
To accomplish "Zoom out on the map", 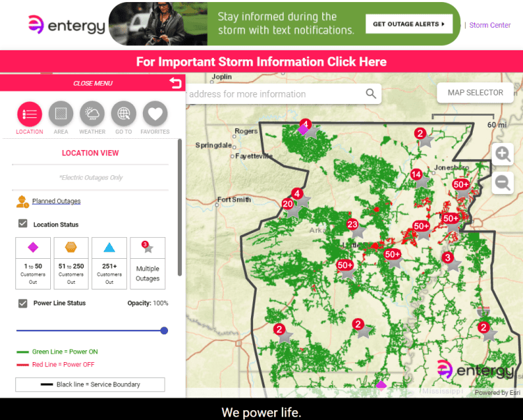I will 503,183.
